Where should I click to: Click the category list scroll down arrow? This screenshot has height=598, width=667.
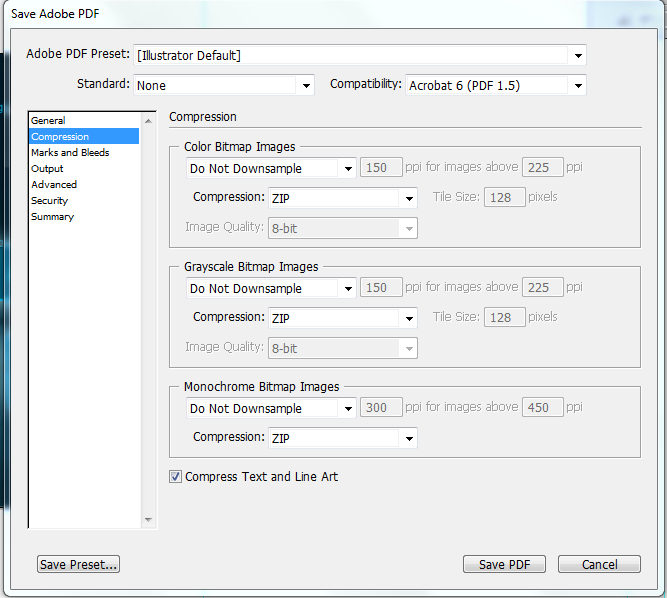(x=148, y=520)
